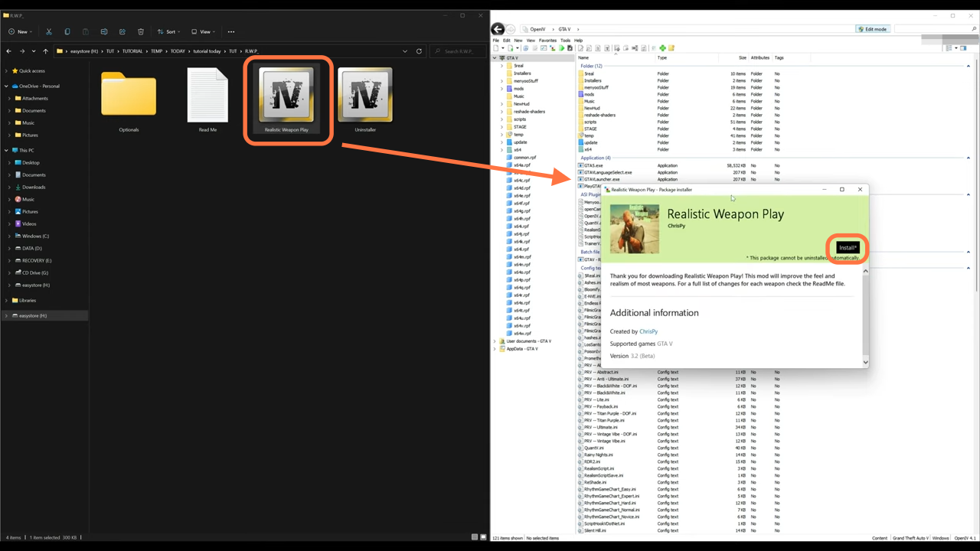The image size is (980, 551).
Task: Select Windows (C:) drive in sidebar
Action: pyautogui.click(x=35, y=236)
